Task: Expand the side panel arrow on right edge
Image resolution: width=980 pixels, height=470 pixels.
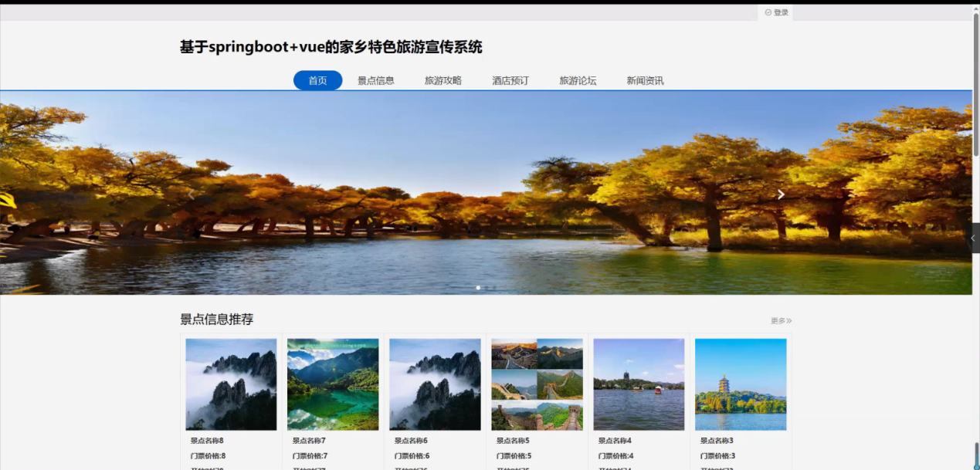Action: [973, 238]
